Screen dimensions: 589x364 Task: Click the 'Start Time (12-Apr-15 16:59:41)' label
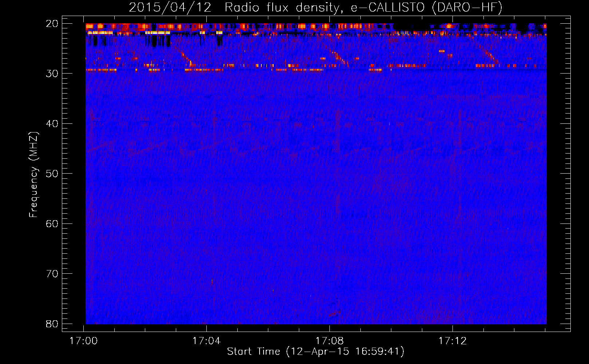click(316, 352)
